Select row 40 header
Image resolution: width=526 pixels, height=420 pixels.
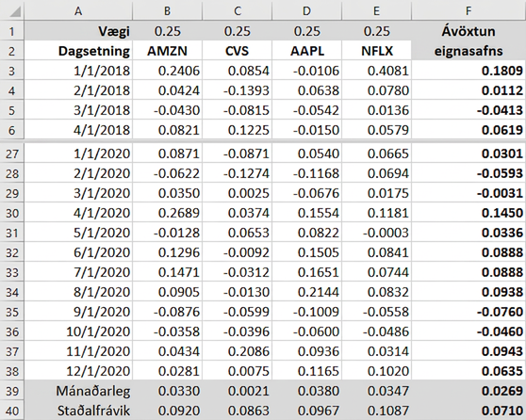12,411
